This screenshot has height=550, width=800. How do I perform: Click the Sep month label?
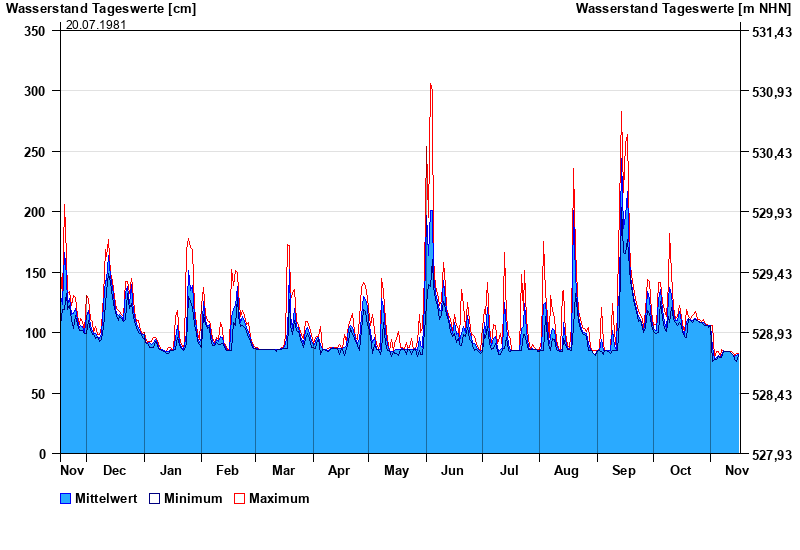click(x=624, y=470)
